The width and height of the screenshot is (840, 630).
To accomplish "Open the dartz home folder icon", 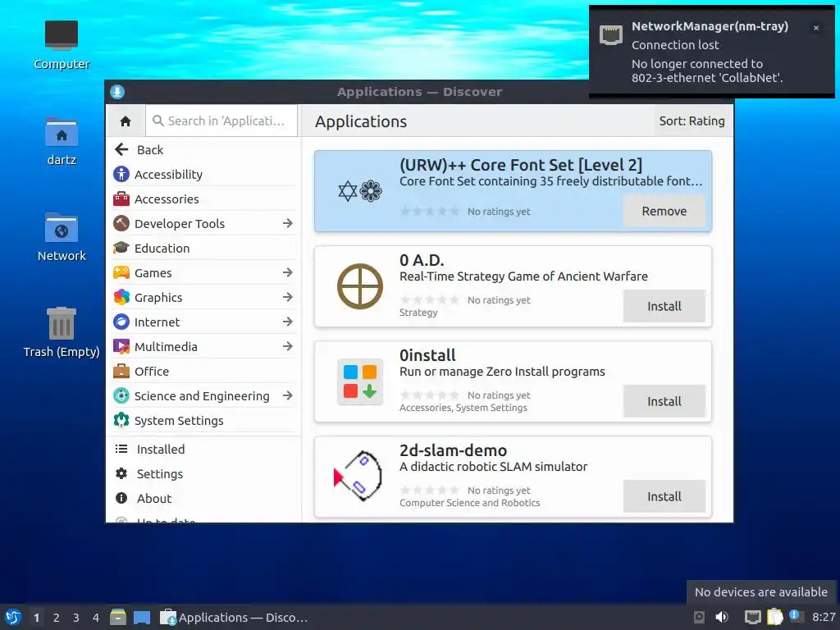I will pyautogui.click(x=62, y=132).
